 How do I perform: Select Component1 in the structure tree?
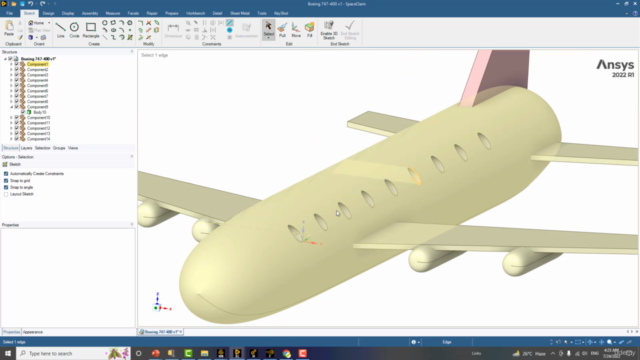(x=38, y=64)
